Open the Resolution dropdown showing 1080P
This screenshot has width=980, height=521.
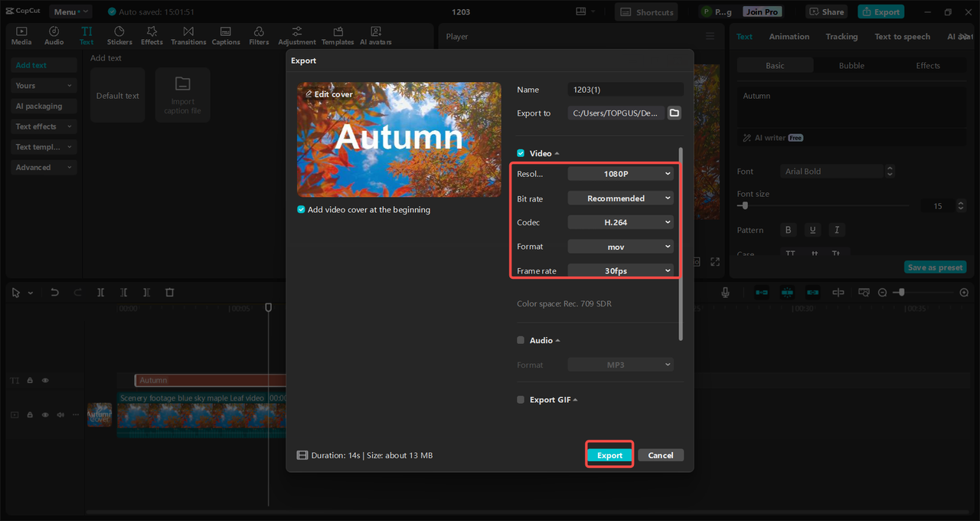[x=620, y=174]
